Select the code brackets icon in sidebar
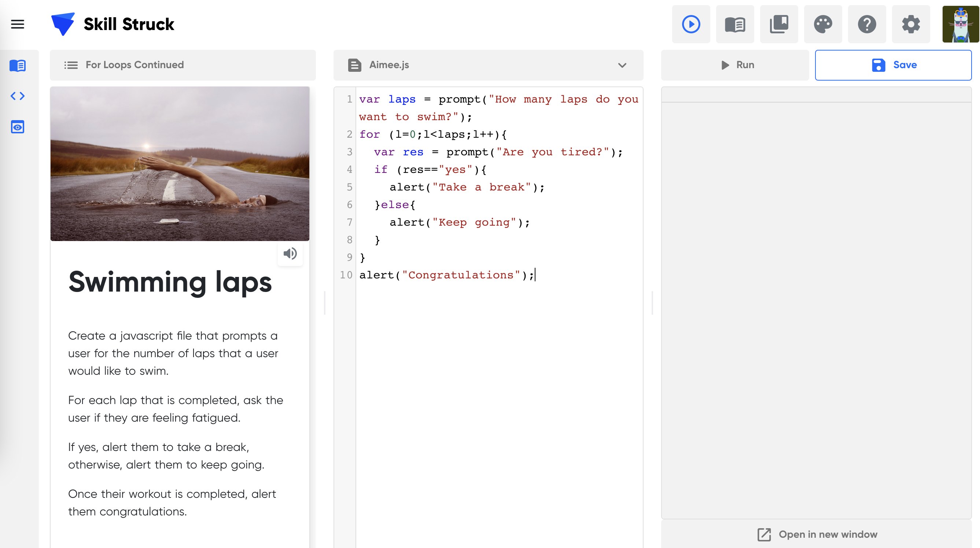This screenshot has width=980, height=548. tap(18, 96)
